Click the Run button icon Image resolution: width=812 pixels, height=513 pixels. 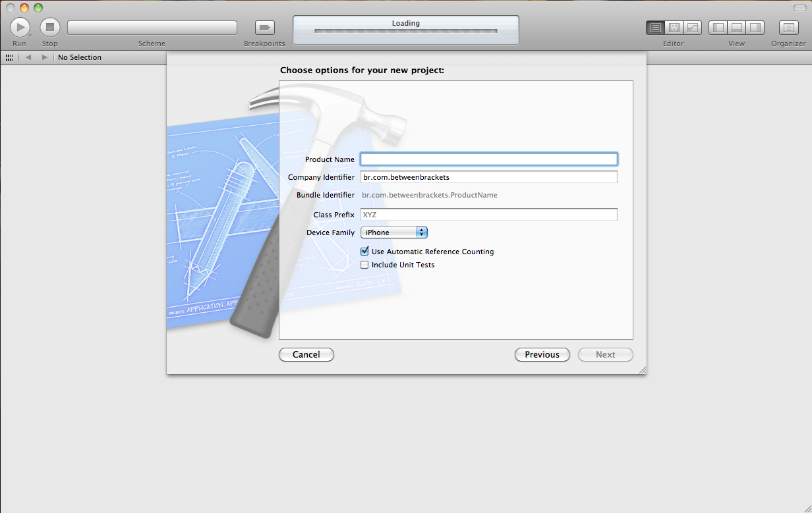click(x=20, y=27)
